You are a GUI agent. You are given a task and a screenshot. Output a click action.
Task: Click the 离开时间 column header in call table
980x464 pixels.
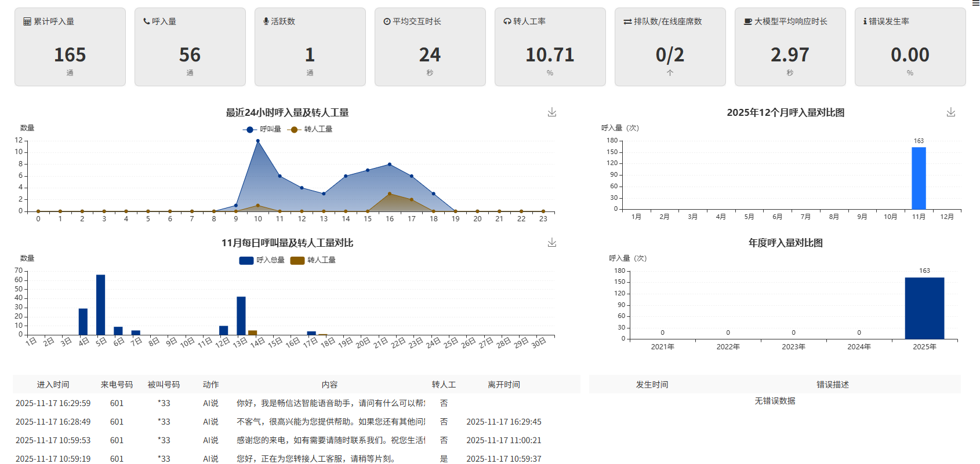click(503, 385)
